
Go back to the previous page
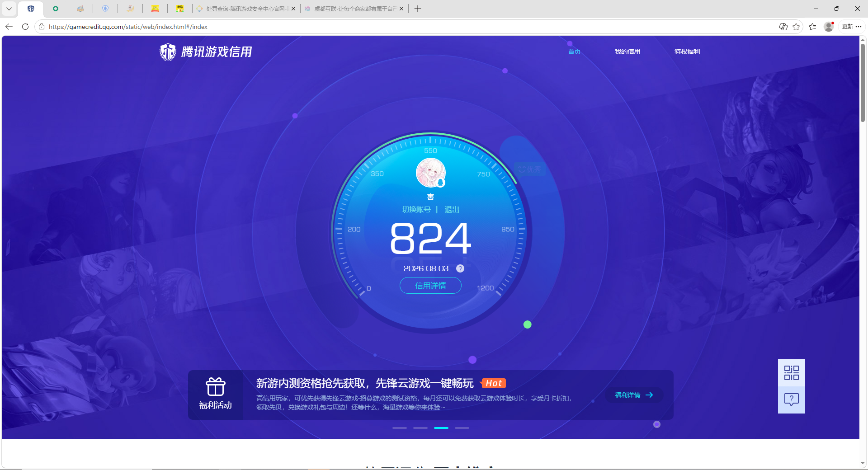(9, 27)
